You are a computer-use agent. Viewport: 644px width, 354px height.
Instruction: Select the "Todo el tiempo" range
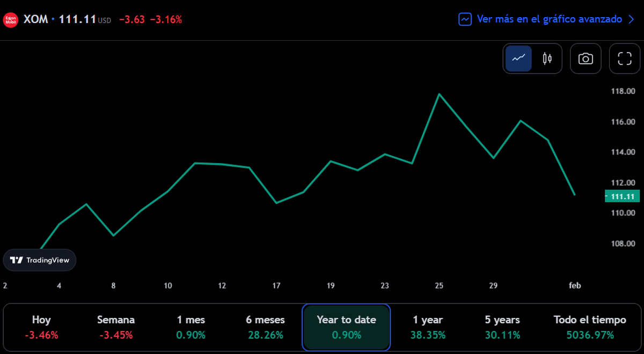(x=590, y=327)
